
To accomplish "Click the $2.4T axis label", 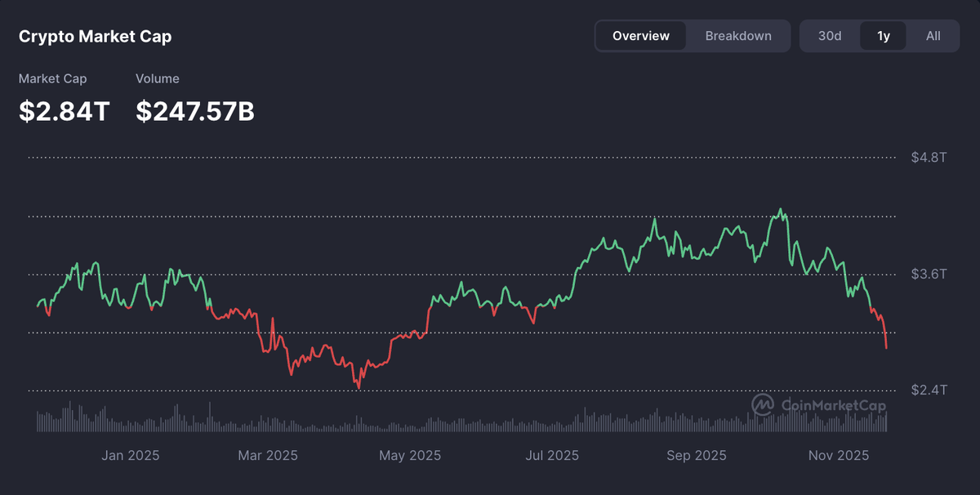I will click(929, 390).
